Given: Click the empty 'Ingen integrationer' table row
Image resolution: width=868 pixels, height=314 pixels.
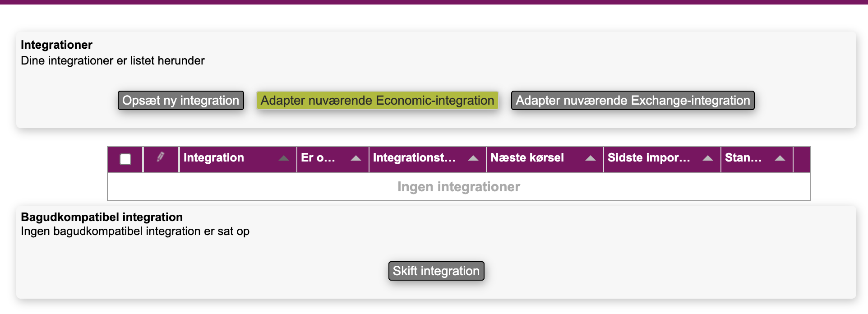Looking at the screenshot, I should (458, 187).
